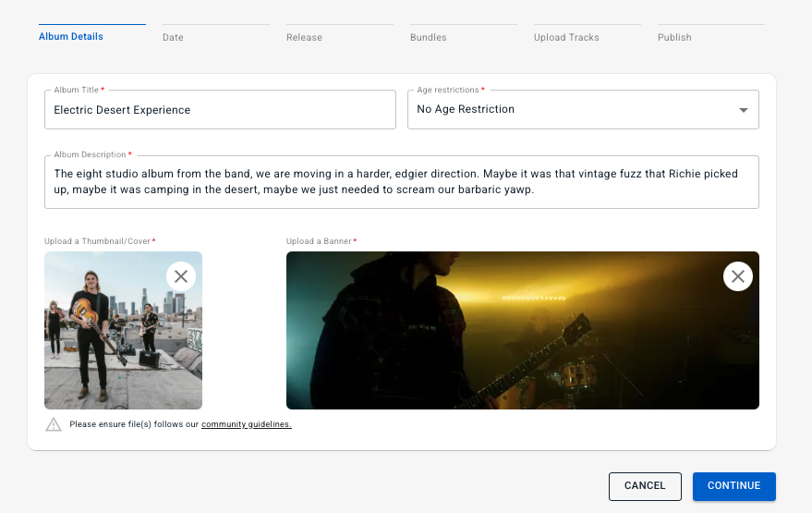The image size is (812, 513).
Task: Navigate to the Publish step
Action: [x=674, y=38]
